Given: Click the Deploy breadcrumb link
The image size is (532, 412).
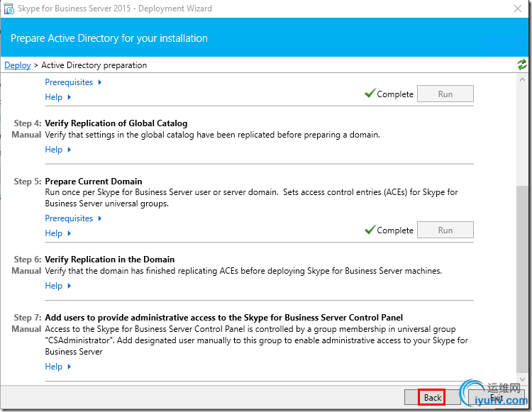Looking at the screenshot, I should pyautogui.click(x=18, y=65).
